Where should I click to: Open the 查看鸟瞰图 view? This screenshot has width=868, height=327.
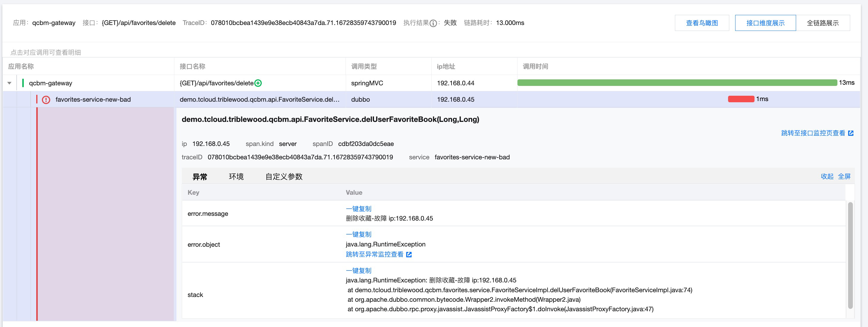click(x=702, y=23)
